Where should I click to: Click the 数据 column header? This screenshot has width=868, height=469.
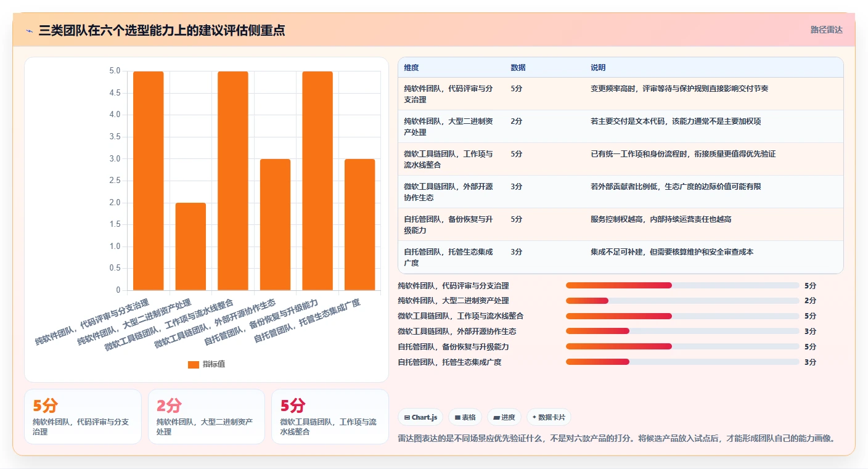[x=518, y=68]
